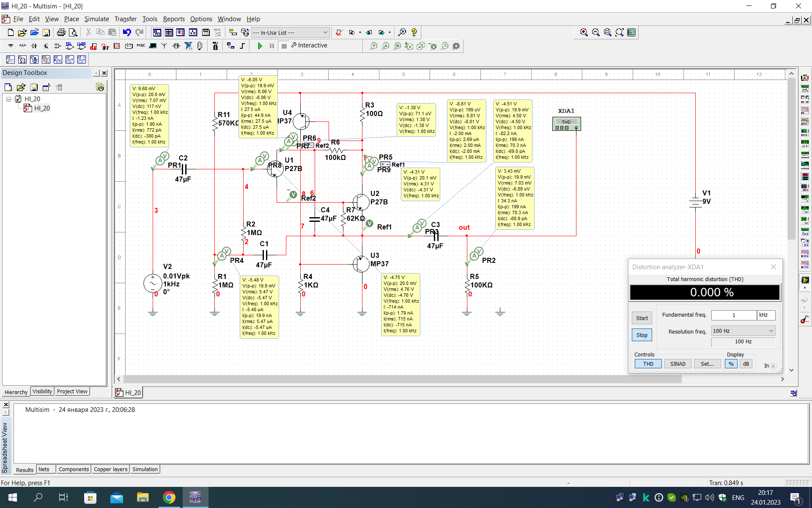The width and height of the screenshot is (812, 508).
Task: Open the In-Use List dropdown
Action: point(291,33)
